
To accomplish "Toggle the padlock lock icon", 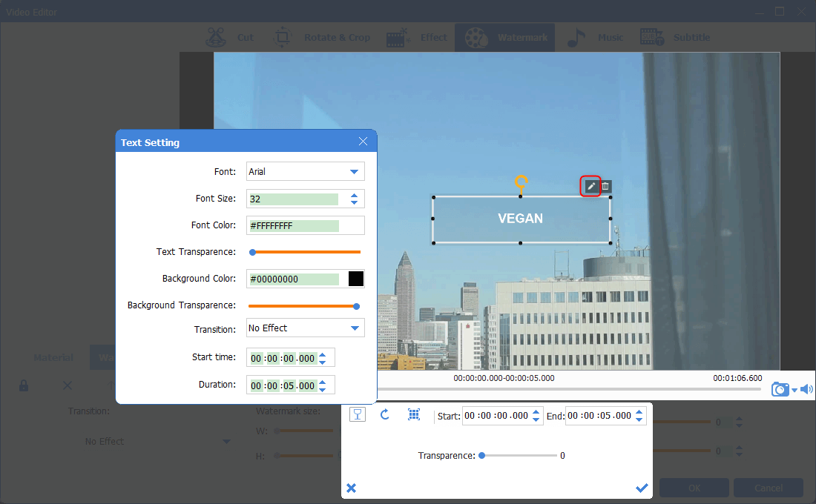I will click(24, 385).
